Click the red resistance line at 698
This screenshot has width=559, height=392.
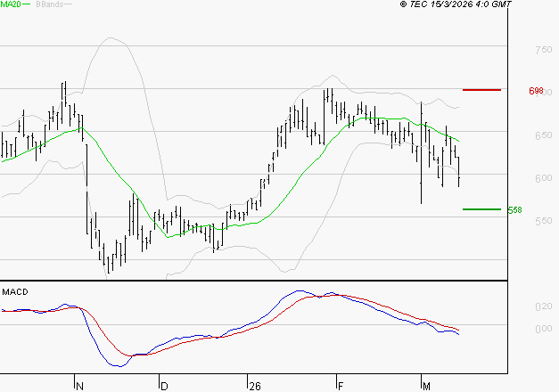point(481,90)
